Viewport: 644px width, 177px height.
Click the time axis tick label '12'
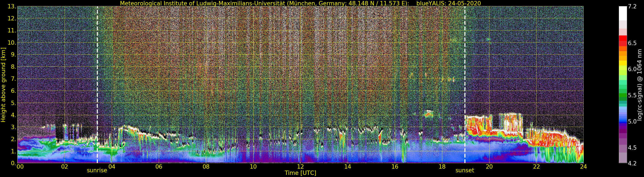point(300,166)
